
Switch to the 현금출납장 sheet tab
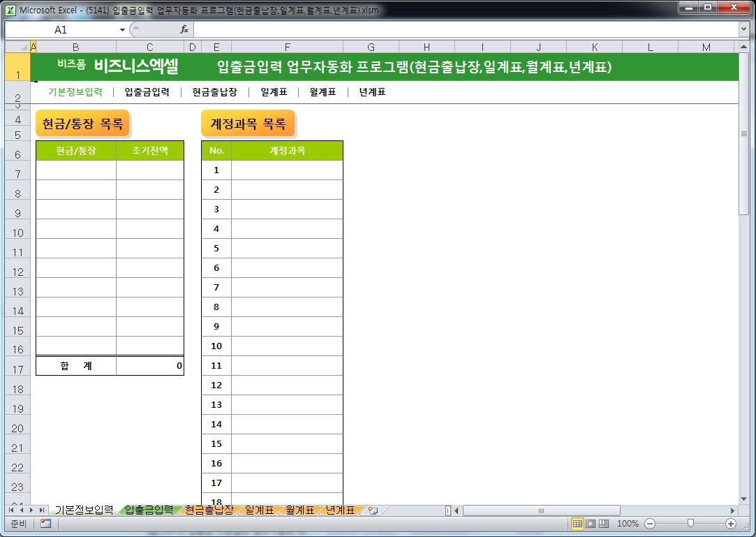[x=209, y=510]
